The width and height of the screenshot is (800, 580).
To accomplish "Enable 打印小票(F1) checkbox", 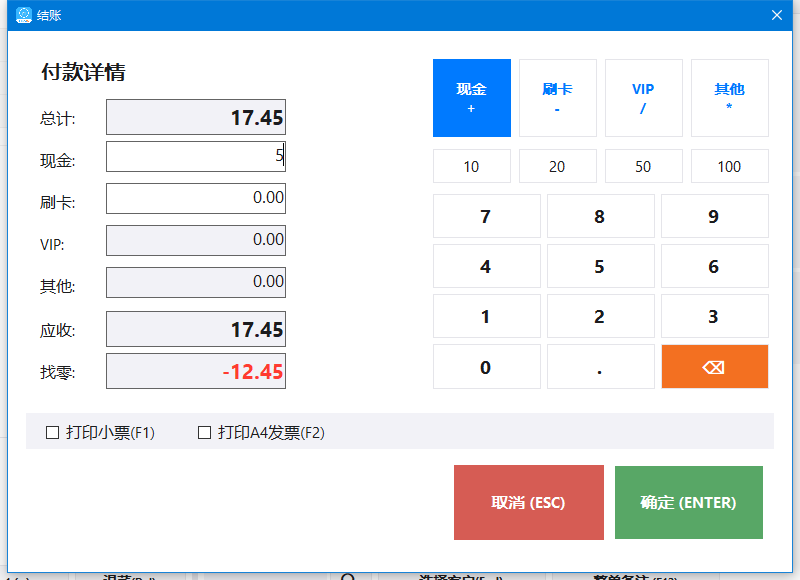I will (52, 433).
